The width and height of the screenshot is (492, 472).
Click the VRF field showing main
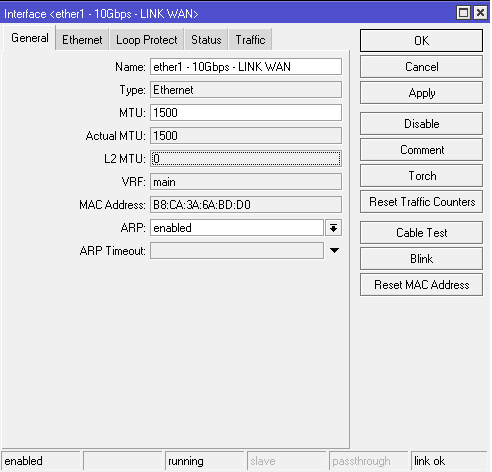[246, 182]
